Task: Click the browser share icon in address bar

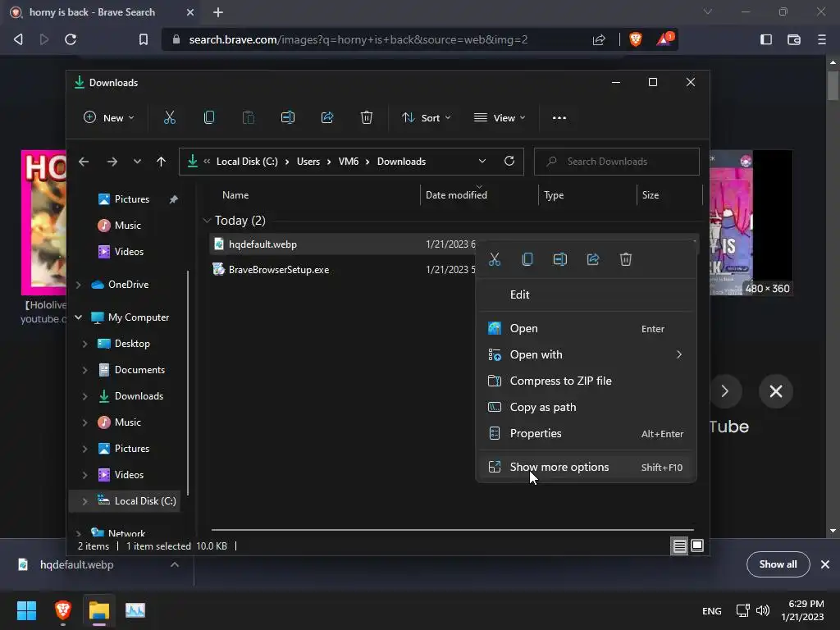Action: click(x=599, y=39)
